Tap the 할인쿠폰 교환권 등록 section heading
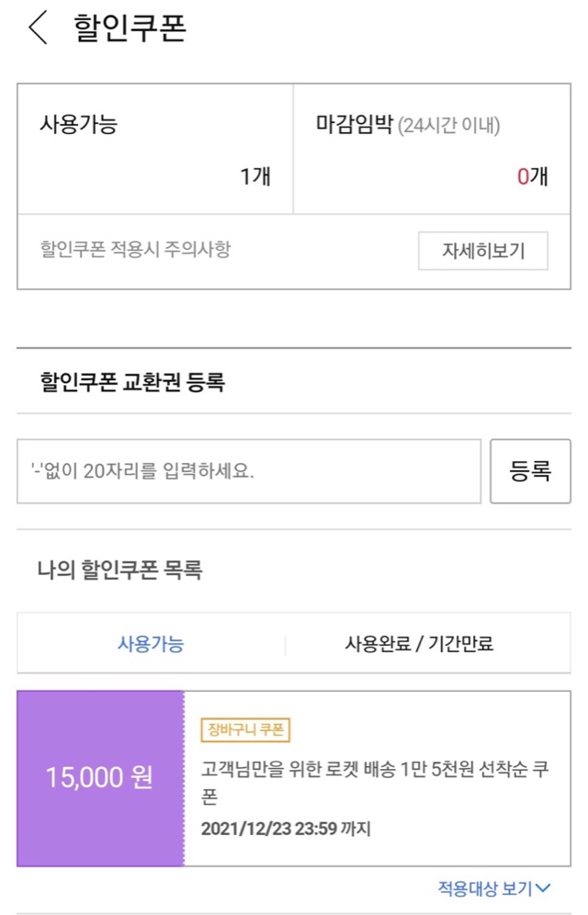588x915 pixels. (132, 381)
